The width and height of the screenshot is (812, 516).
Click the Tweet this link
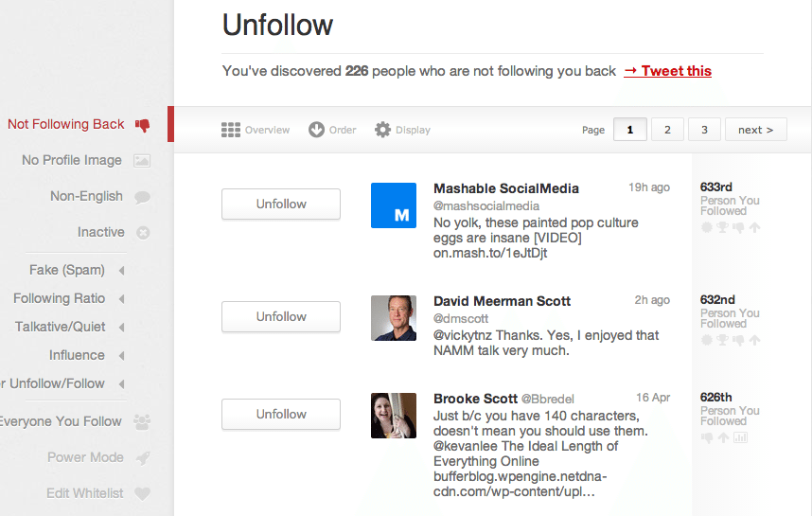pos(667,71)
